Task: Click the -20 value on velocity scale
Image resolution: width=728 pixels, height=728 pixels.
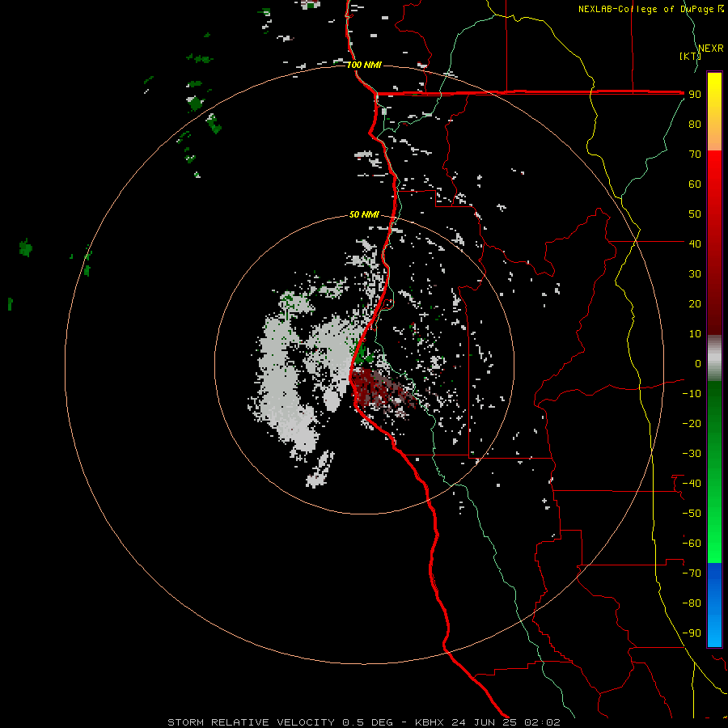Action: [x=692, y=423]
